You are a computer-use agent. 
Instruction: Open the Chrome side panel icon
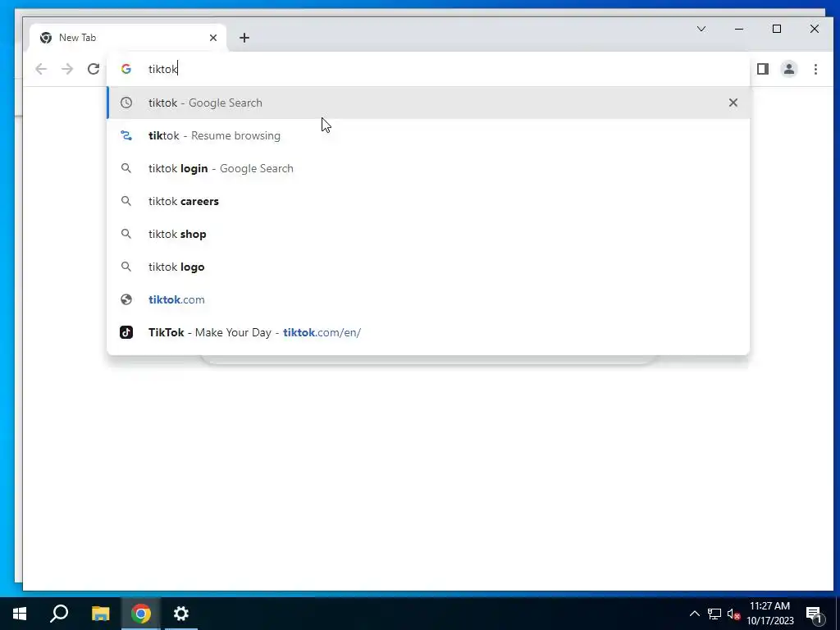pyautogui.click(x=763, y=69)
